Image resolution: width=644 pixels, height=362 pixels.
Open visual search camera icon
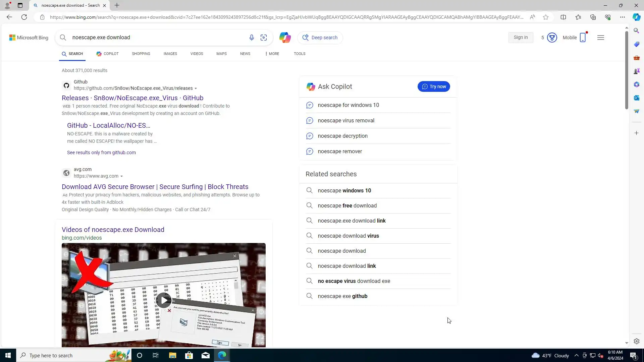tap(264, 38)
